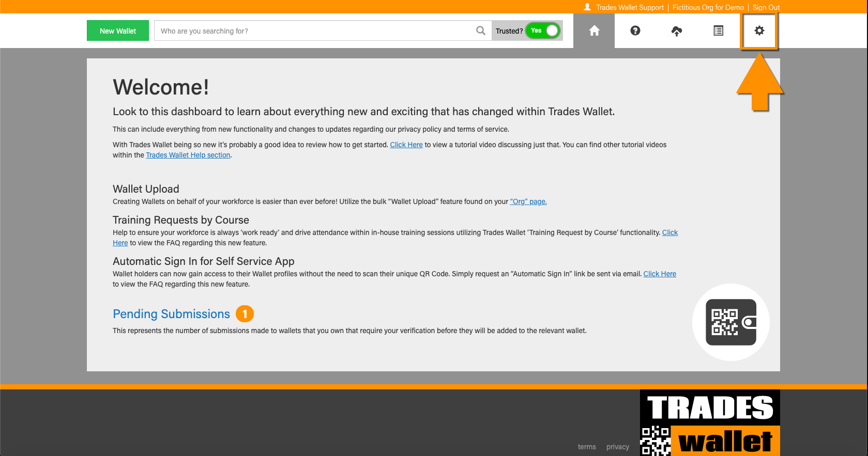
Task: Sign Out of Trades Wallet
Action: pyautogui.click(x=766, y=7)
